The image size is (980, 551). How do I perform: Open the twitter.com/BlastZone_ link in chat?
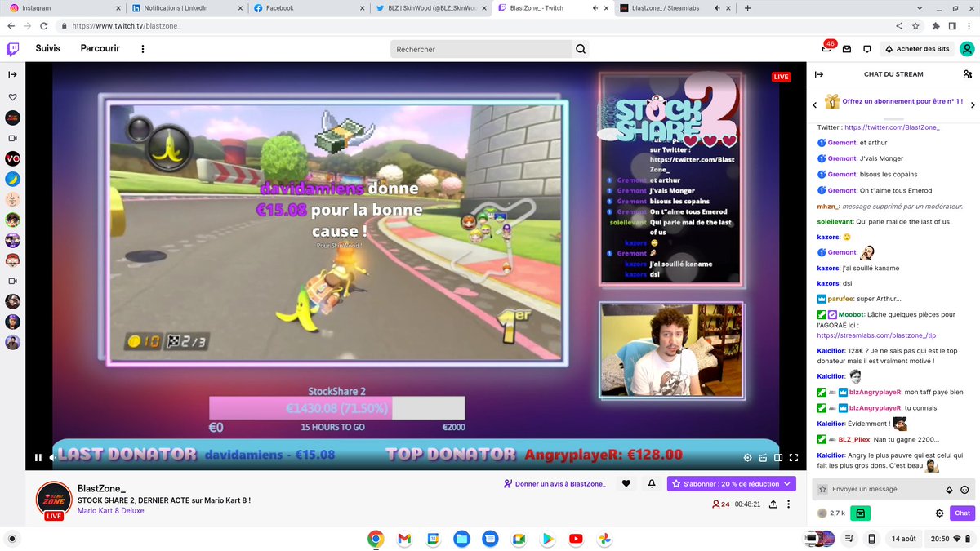pyautogui.click(x=892, y=127)
